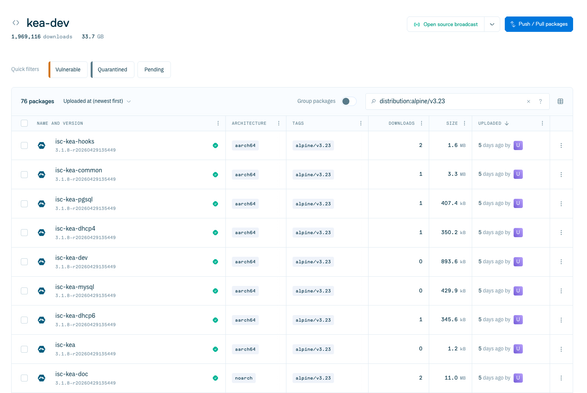Check the isc-kea-dhcp6 row checkbox
Viewport: 587px width, 393px height.
[x=24, y=320]
